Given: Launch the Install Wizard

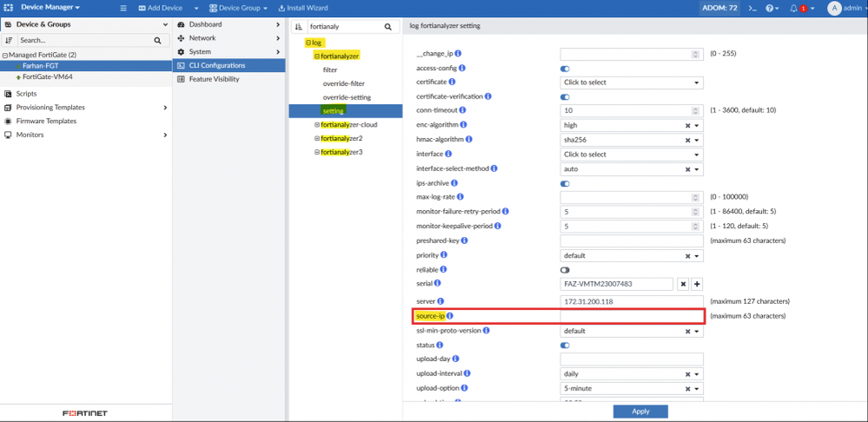Looking at the screenshot, I should [303, 9].
